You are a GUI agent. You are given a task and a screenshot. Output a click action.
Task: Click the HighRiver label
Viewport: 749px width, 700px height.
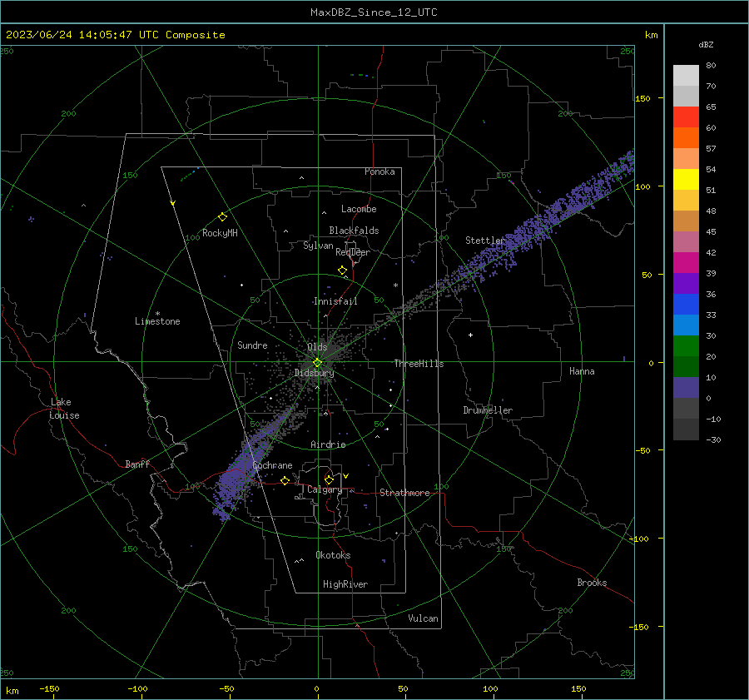(x=345, y=584)
